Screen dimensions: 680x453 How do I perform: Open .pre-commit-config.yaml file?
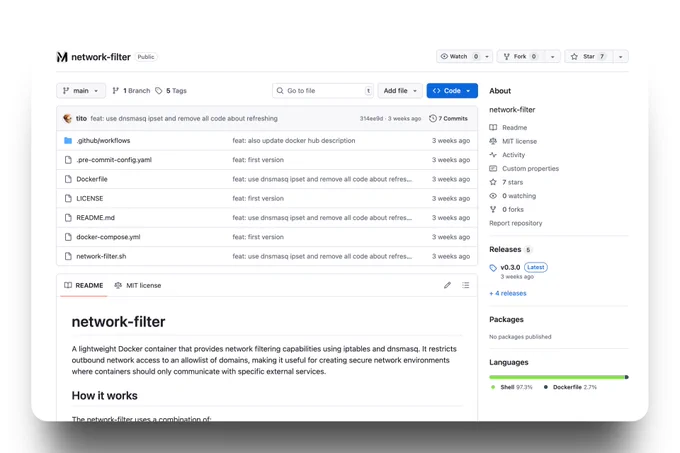[x=114, y=160]
